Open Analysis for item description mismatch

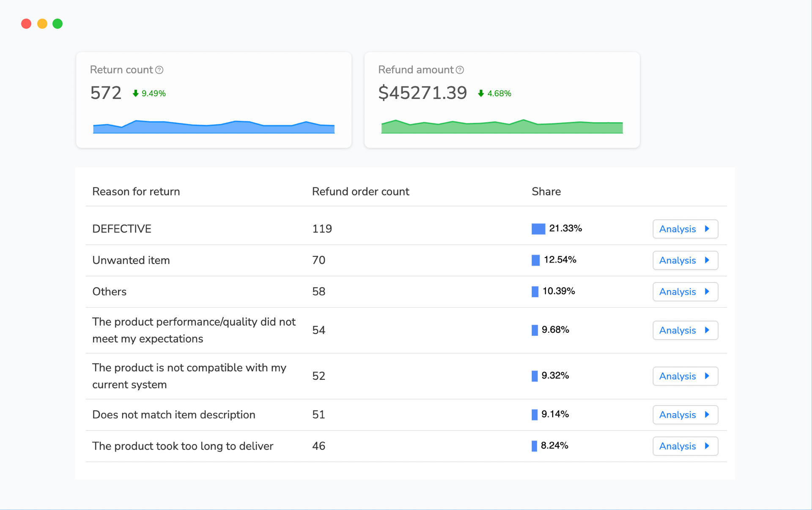click(685, 415)
